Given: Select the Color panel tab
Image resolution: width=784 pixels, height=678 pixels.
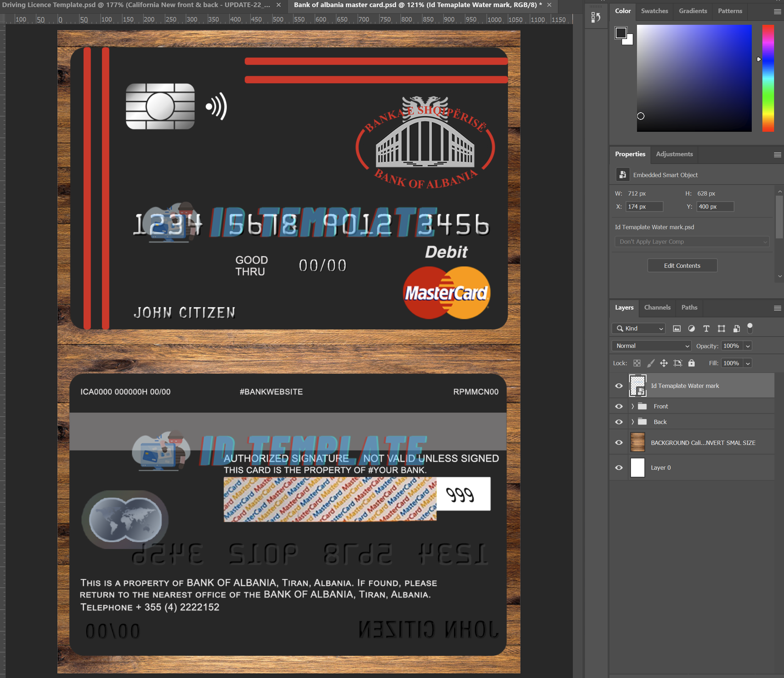Looking at the screenshot, I should click(623, 11).
